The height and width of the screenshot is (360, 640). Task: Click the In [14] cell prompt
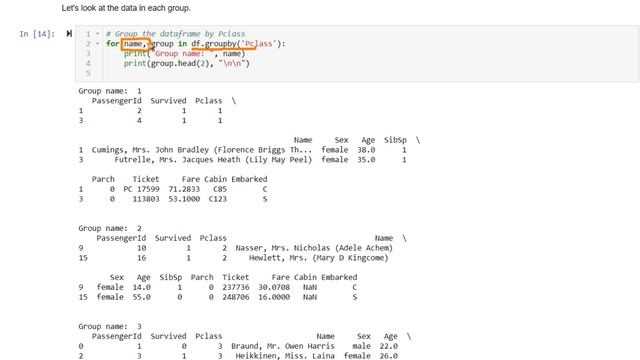coord(37,34)
